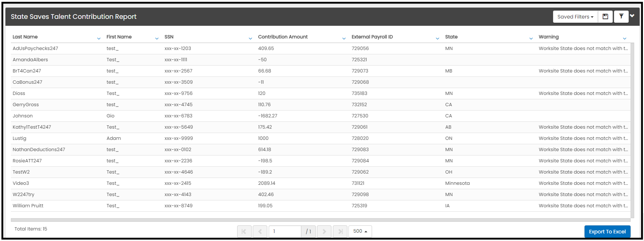Collapse the report panel with header chevron
Image resolution: width=644 pixels, height=241 pixels.
[x=632, y=16]
